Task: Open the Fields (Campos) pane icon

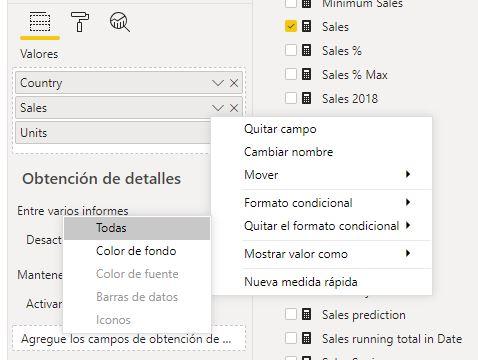Action: point(40,22)
